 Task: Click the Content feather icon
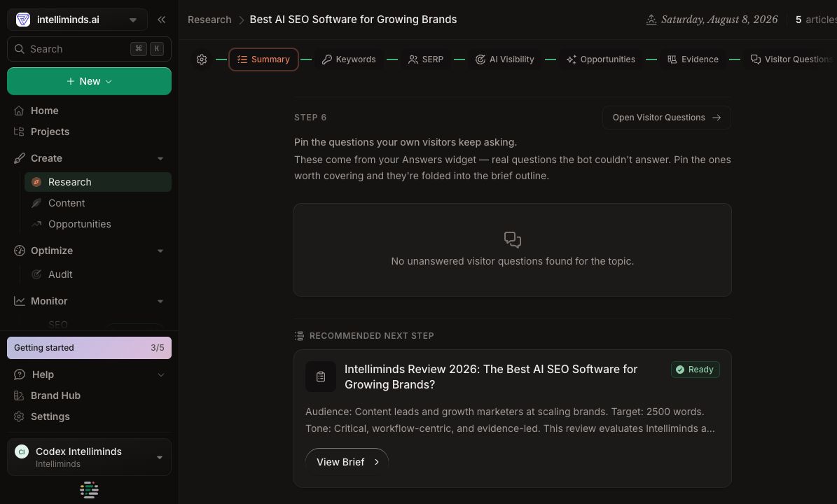point(36,203)
